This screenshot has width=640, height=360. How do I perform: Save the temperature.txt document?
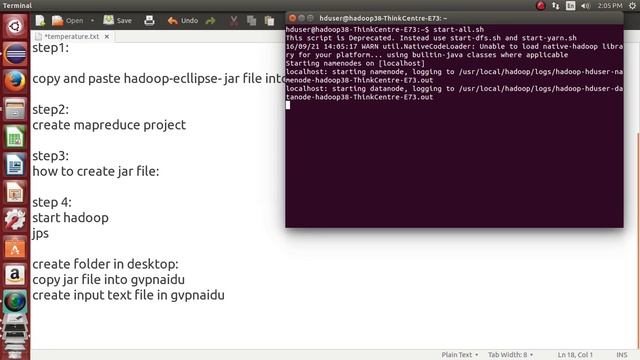tap(118, 20)
